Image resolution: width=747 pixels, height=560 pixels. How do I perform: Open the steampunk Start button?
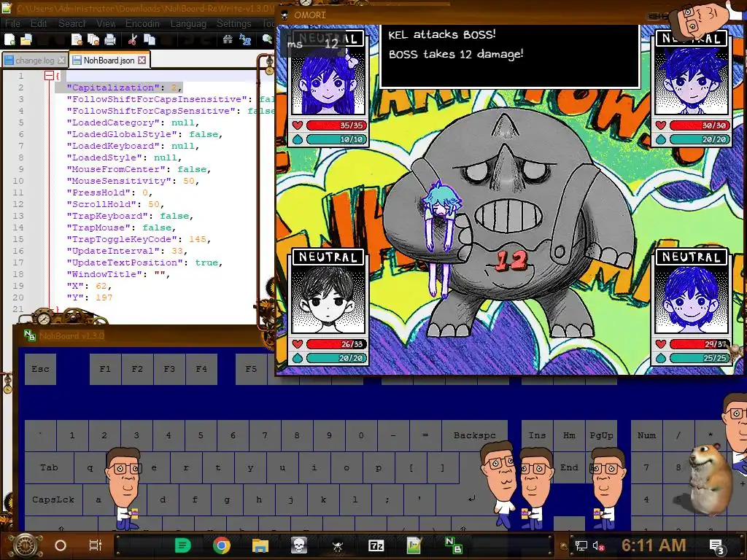click(x=26, y=545)
